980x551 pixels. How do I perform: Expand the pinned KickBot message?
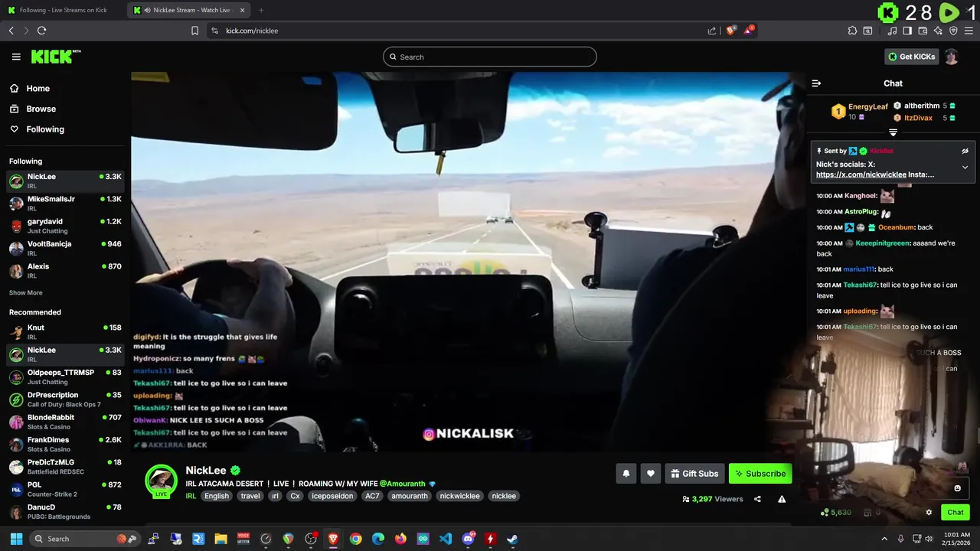(965, 167)
